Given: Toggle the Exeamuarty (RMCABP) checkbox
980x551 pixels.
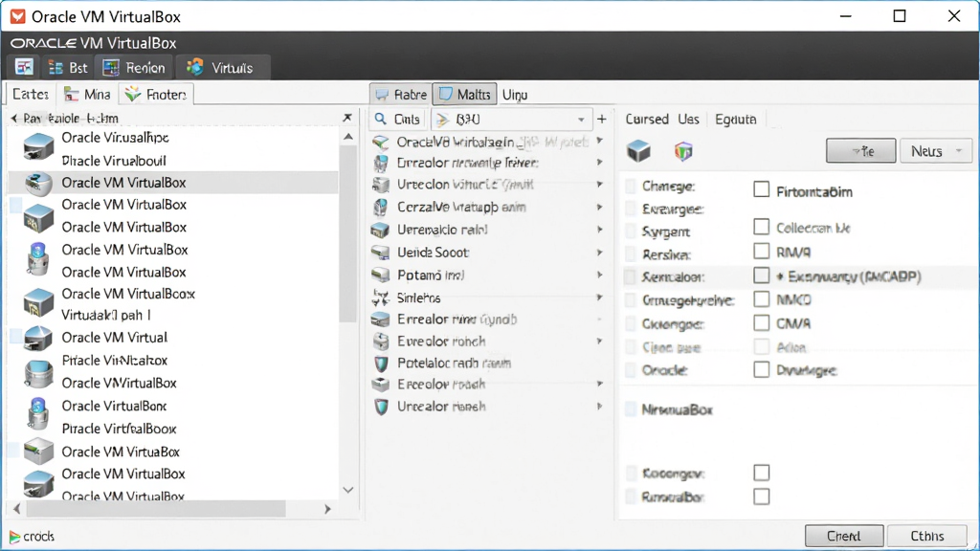Looking at the screenshot, I should click(x=761, y=275).
